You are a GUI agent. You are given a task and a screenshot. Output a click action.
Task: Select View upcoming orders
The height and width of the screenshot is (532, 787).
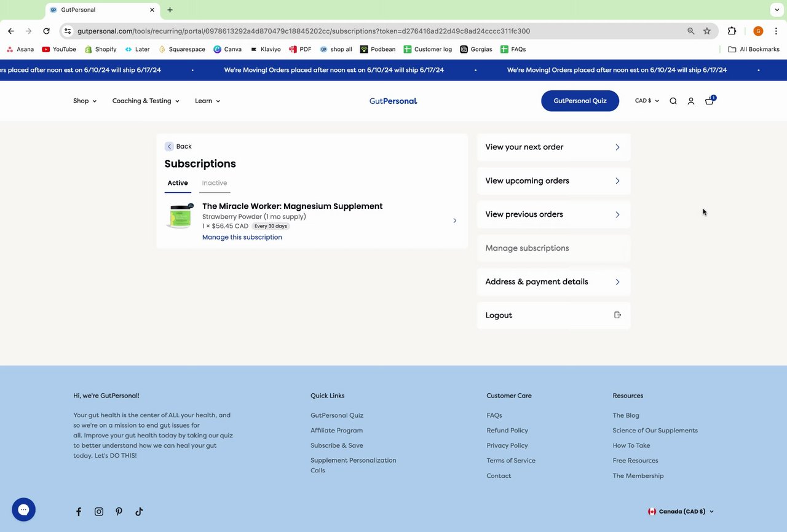(x=553, y=181)
